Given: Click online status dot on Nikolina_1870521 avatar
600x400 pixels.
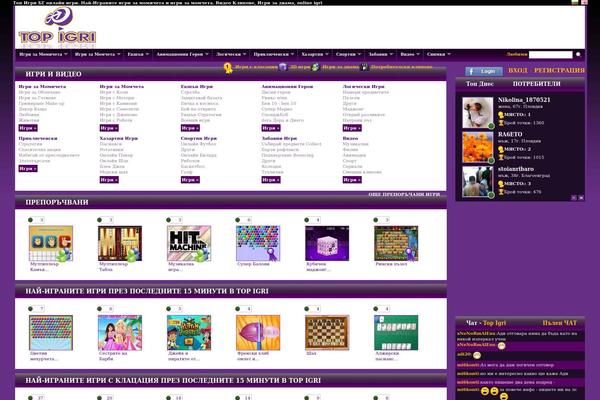Looking at the screenshot, I should (x=491, y=126).
